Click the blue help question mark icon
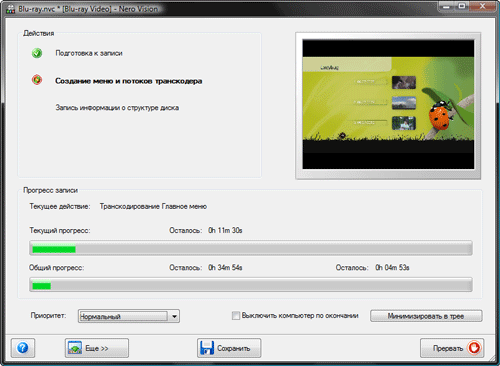The image size is (500, 366). (23, 348)
